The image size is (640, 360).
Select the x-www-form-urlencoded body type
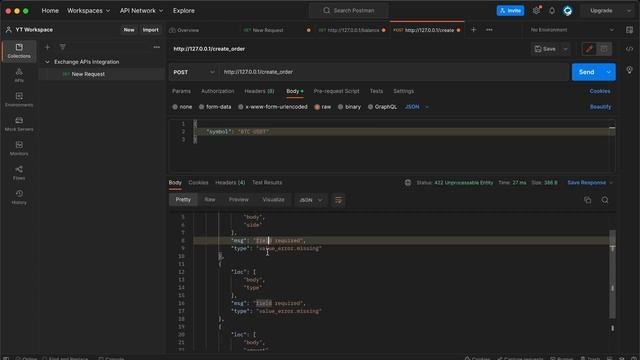click(x=273, y=107)
